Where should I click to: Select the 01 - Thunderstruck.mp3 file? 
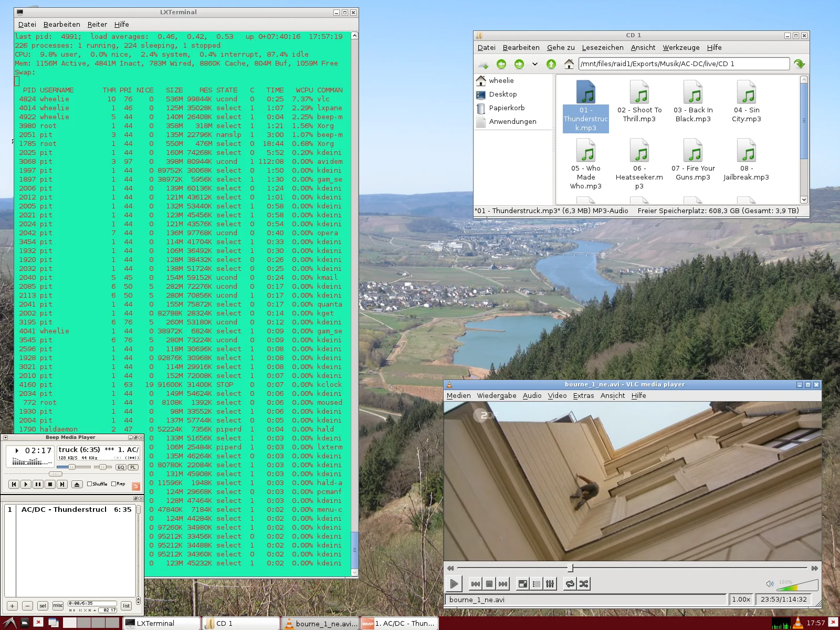586,106
